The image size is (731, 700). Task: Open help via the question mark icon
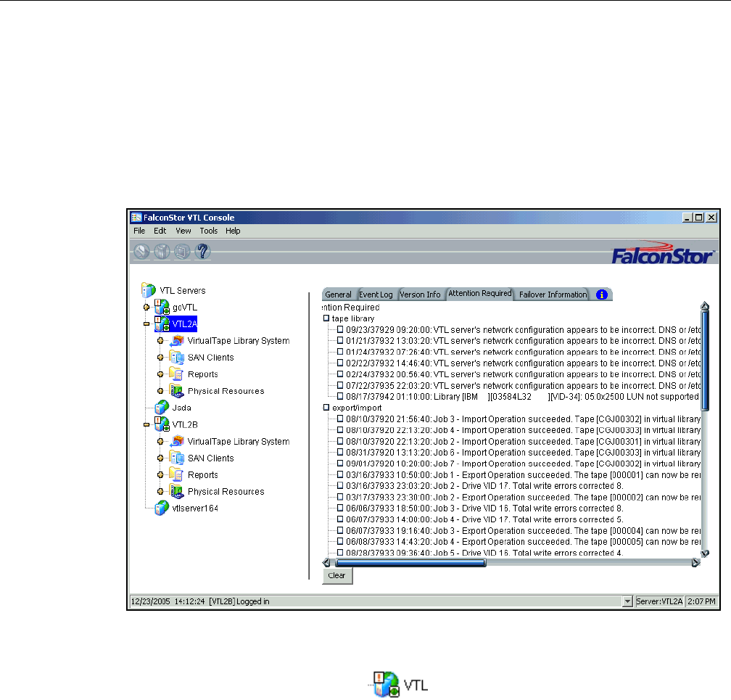pyautogui.click(x=202, y=252)
